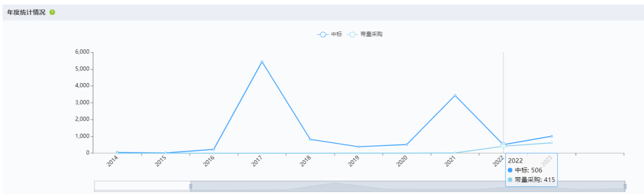
Task: Click the 6,000 y-axis label
Action: tap(82, 52)
